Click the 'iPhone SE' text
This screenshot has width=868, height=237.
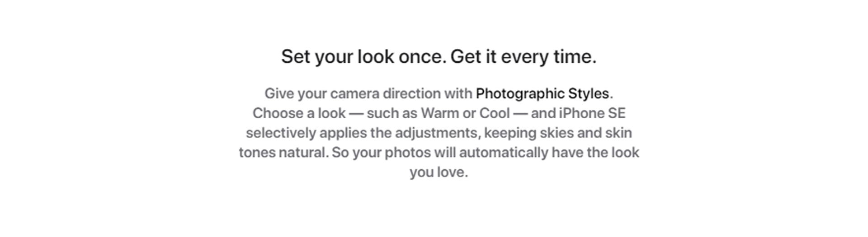(592, 113)
